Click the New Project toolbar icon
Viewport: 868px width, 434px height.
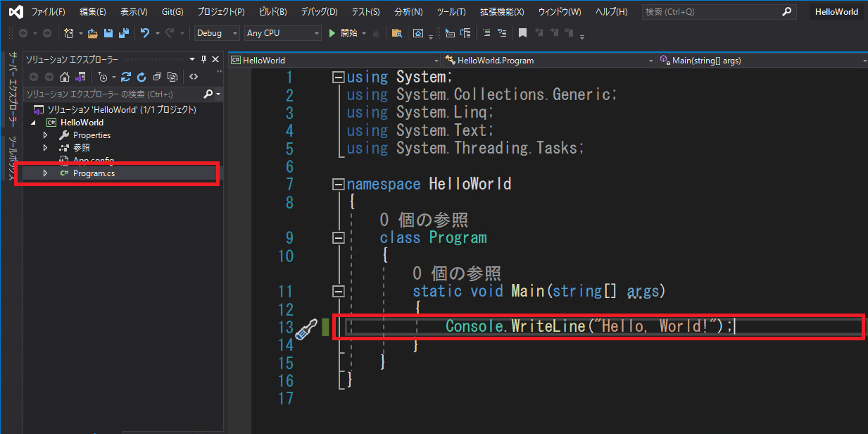69,33
